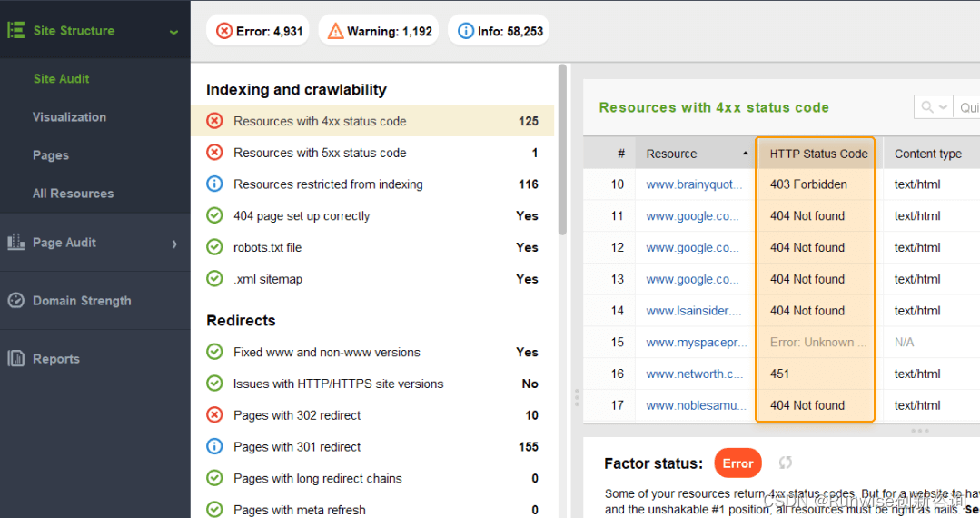Select the robots.txt file row
This screenshot has width=980, height=518.
point(372,247)
